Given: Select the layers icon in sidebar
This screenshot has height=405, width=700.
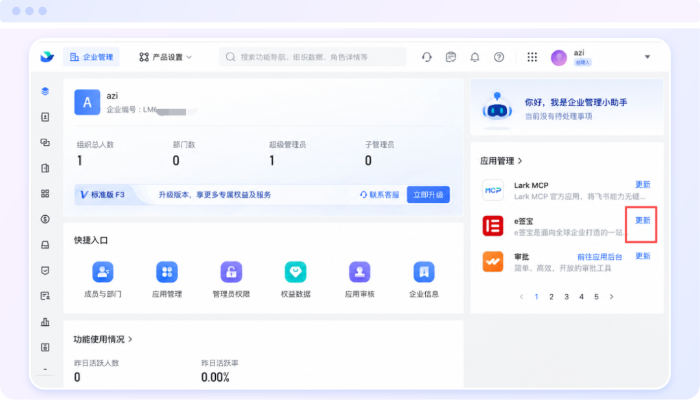Looking at the screenshot, I should click(x=45, y=91).
